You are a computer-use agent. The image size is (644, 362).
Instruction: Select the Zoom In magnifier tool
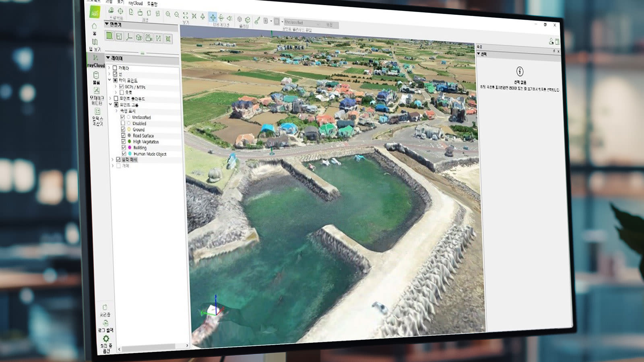[168, 14]
